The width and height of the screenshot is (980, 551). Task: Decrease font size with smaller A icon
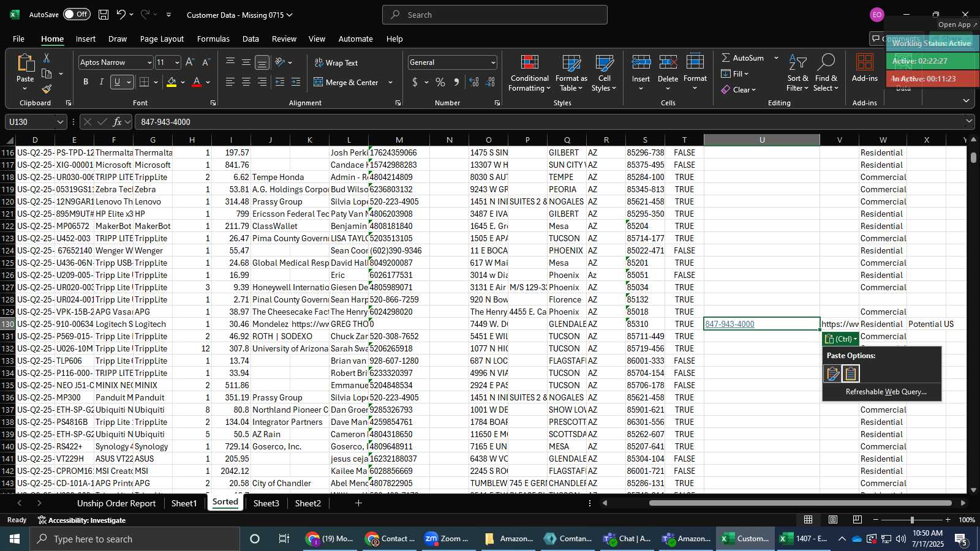[x=206, y=62]
